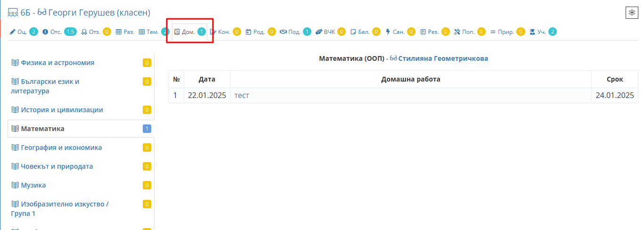Viewport: 644px width, 230px height.
Task: Click the deadline cell 24.01.2025
Action: 615,96
